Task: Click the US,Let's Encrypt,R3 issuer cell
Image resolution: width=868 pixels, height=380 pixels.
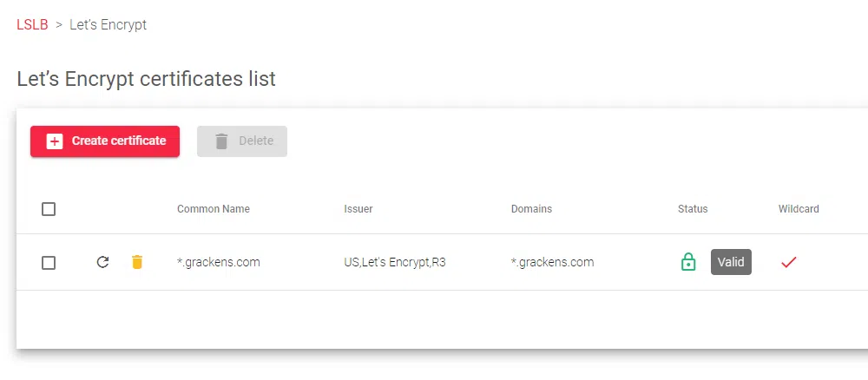Action: point(395,262)
